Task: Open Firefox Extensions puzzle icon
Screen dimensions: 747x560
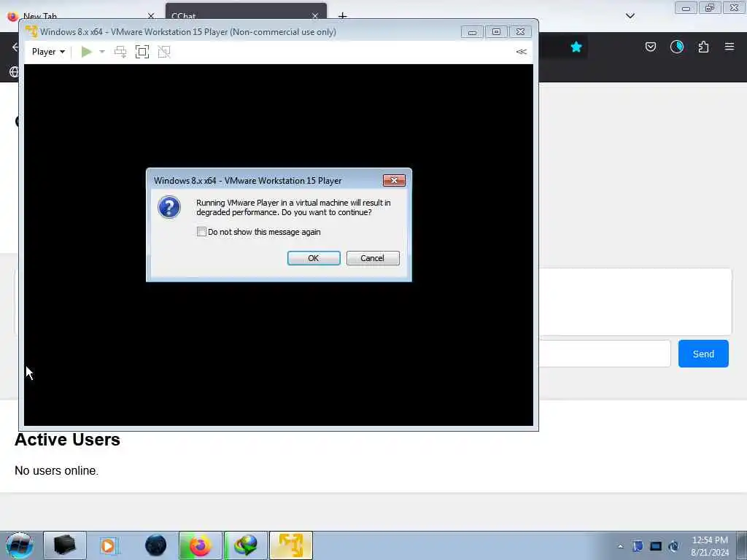Action: [x=703, y=47]
